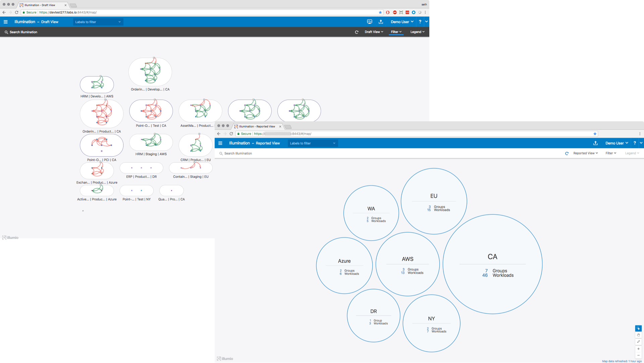Select the DR location bubble
This screenshot has width=644, height=363.
tap(373, 316)
